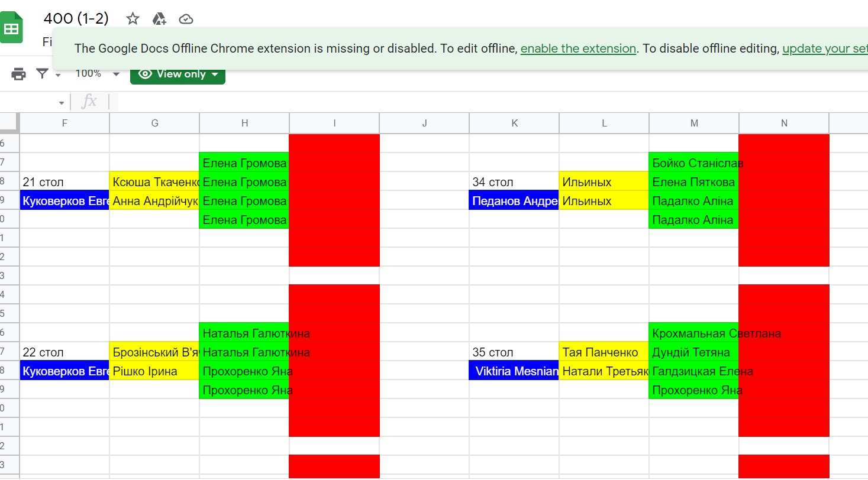
Task: Select the column H header
Action: [244, 123]
